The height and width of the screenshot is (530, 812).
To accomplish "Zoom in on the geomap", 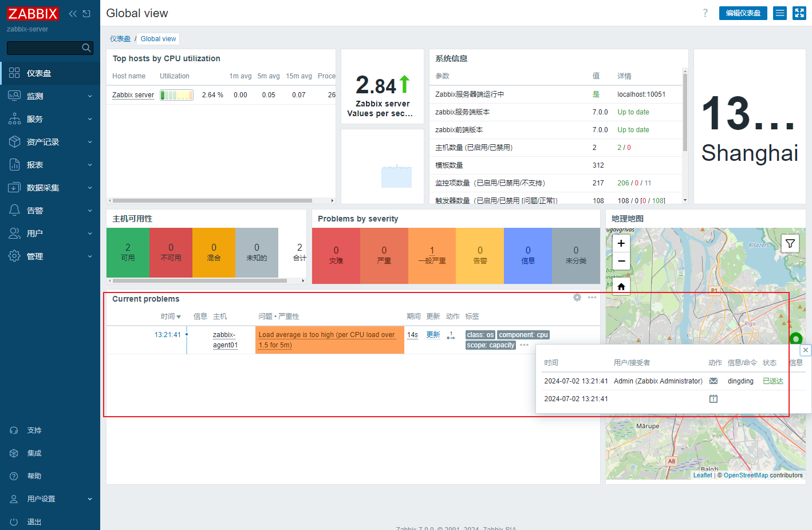I will (x=621, y=243).
